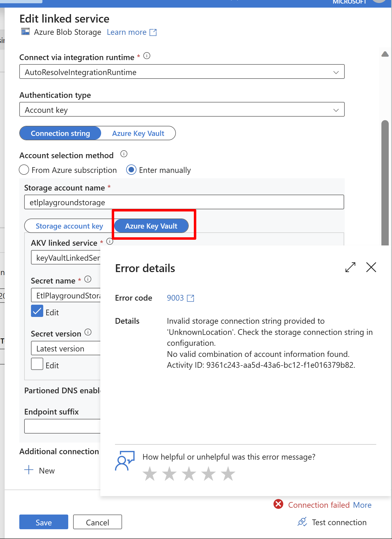The image size is (392, 539).
Task: Open the Learn more external link icon
Action: point(153,32)
